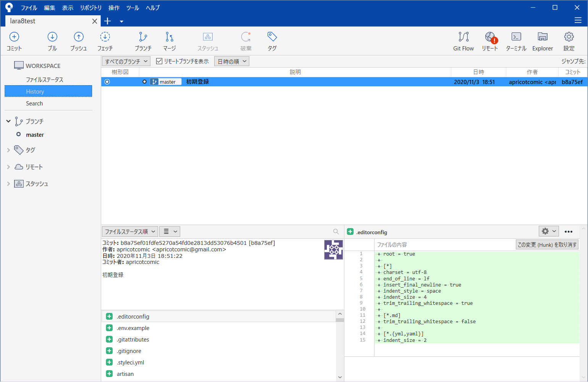This screenshot has width=588, height=382.
Task: Click the master branch label on commit row
Action: [166, 82]
